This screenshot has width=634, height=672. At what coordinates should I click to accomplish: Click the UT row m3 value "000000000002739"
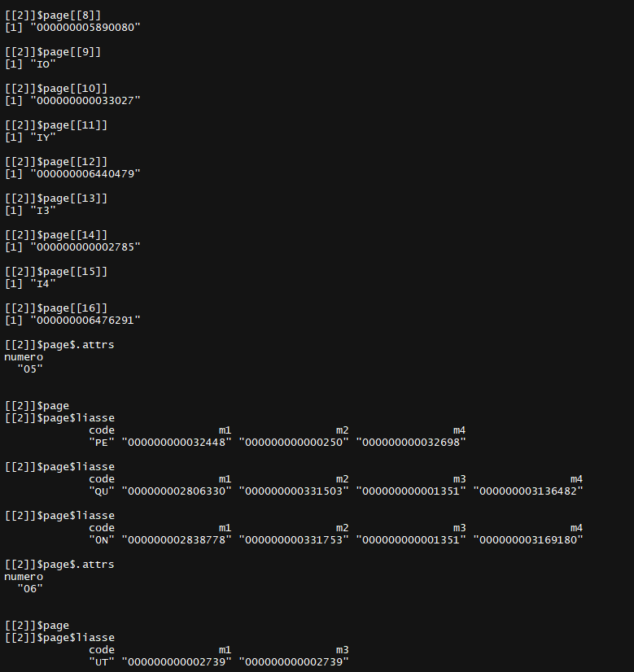[x=294, y=662]
